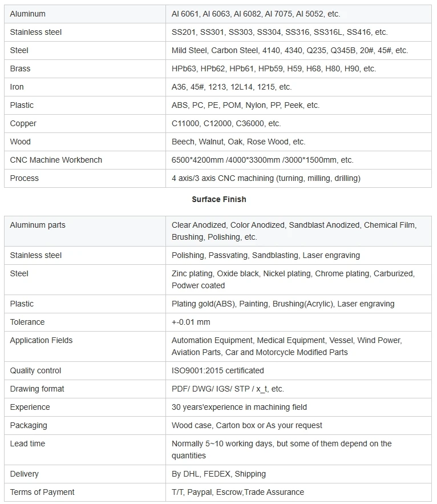The image size is (437, 504).
Task: Select the Terms of Payment label
Action: tap(42, 492)
